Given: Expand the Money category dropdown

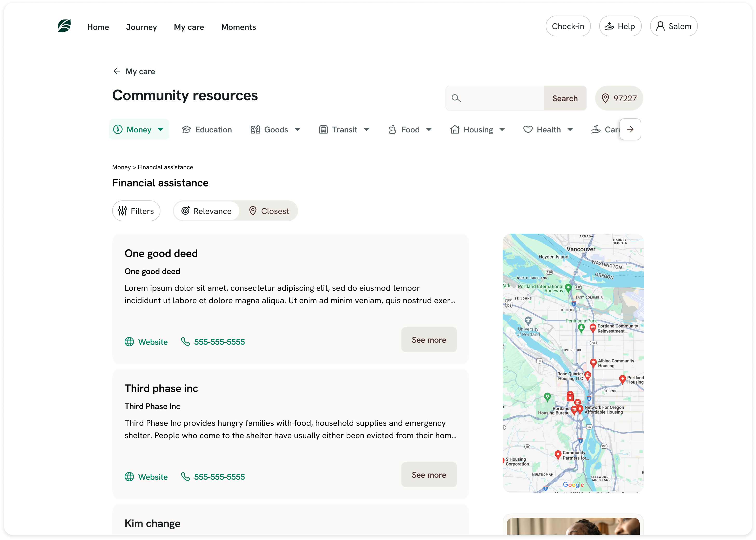Looking at the screenshot, I should [x=161, y=129].
